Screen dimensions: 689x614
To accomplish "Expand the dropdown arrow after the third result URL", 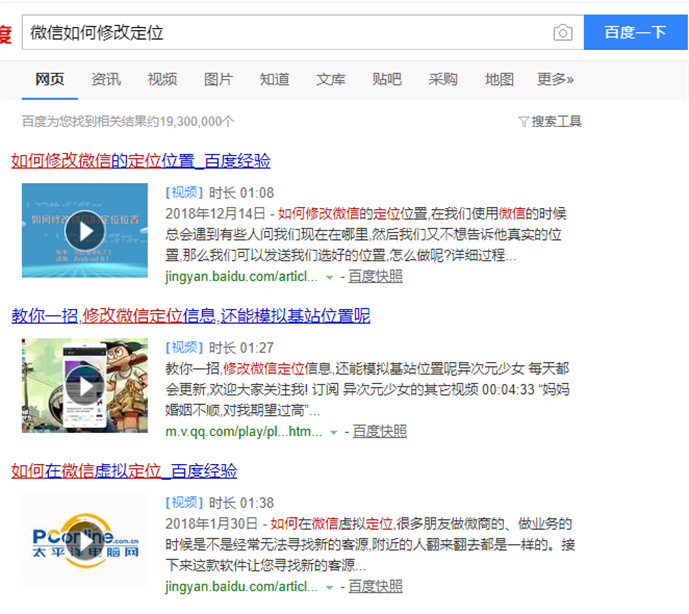I will 329,588.
